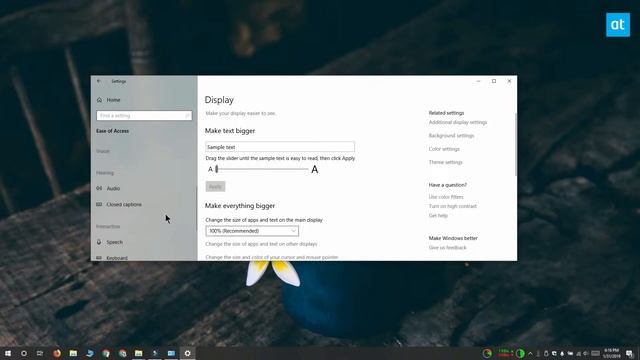Open the volume icon in system tray

click(586, 354)
